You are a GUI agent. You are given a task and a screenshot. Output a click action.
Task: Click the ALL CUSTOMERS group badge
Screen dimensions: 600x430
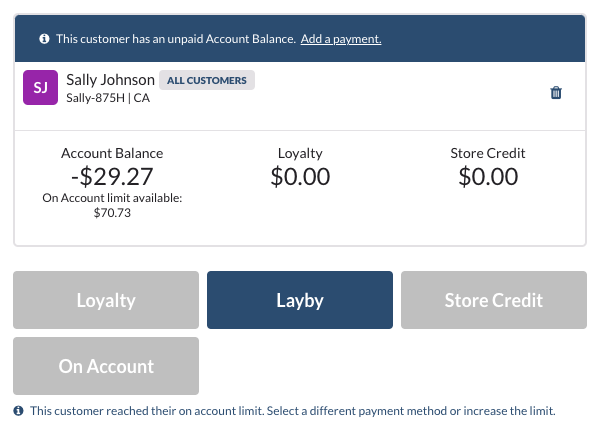[207, 80]
